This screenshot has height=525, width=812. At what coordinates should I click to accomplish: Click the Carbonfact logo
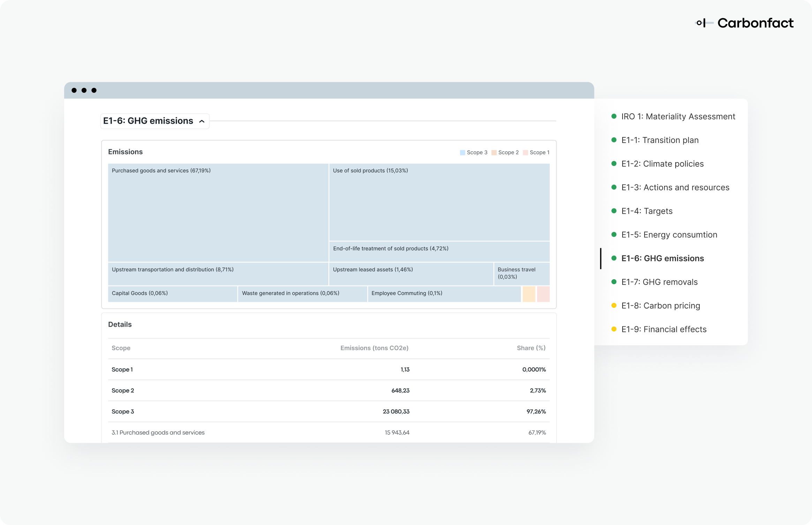(x=745, y=23)
